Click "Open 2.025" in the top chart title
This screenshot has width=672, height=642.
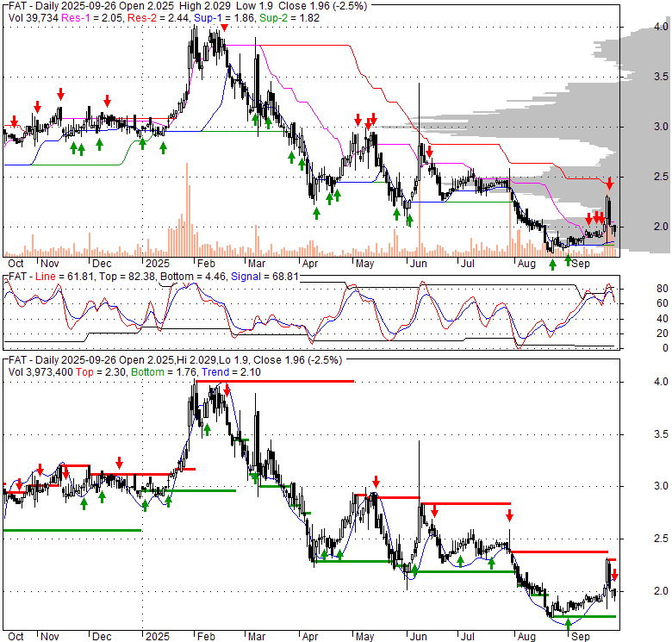coord(148,6)
